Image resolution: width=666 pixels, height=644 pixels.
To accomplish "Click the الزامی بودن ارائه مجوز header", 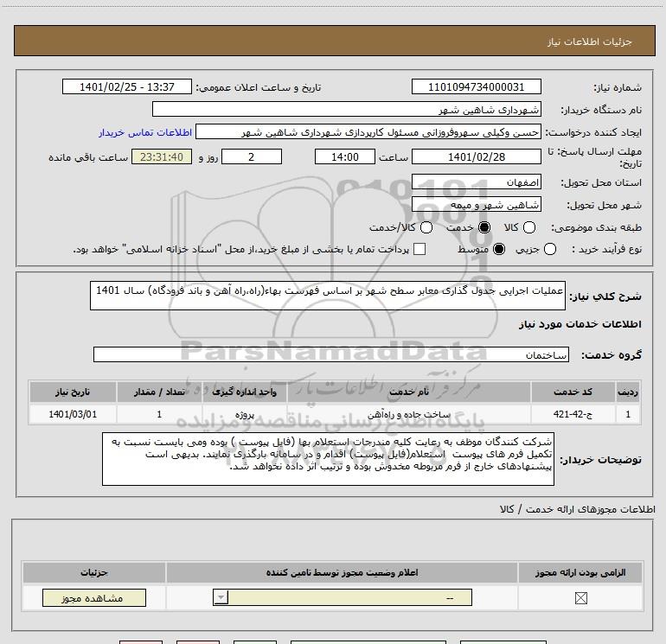I will pyautogui.click(x=580, y=572).
